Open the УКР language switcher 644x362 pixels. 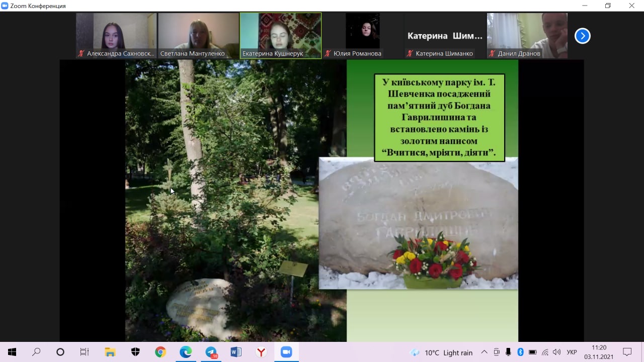572,352
